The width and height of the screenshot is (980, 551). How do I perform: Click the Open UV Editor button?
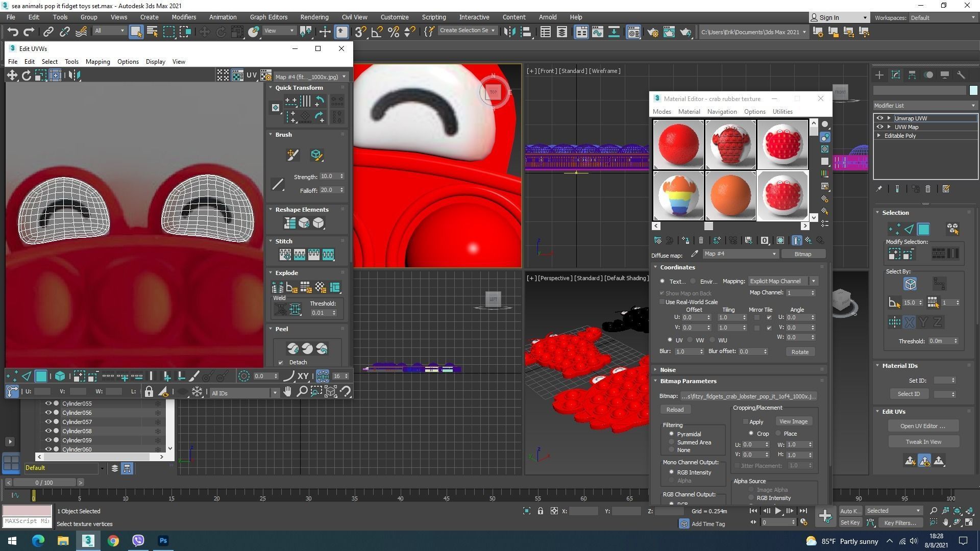click(x=922, y=426)
